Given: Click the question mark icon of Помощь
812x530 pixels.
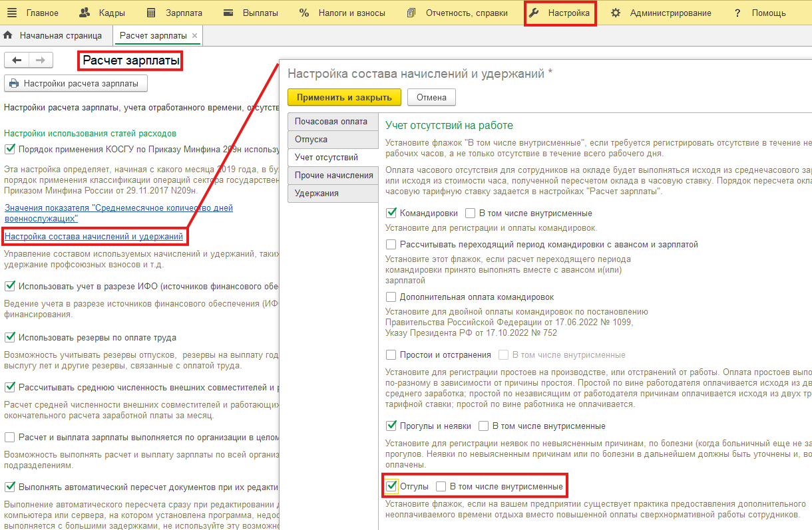Looking at the screenshot, I should click(x=737, y=13).
